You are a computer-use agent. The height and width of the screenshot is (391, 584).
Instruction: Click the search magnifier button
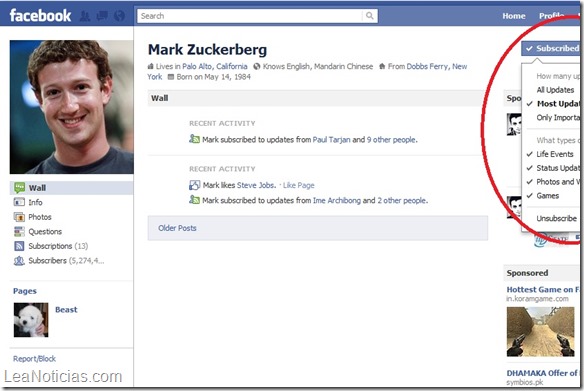pyautogui.click(x=369, y=16)
